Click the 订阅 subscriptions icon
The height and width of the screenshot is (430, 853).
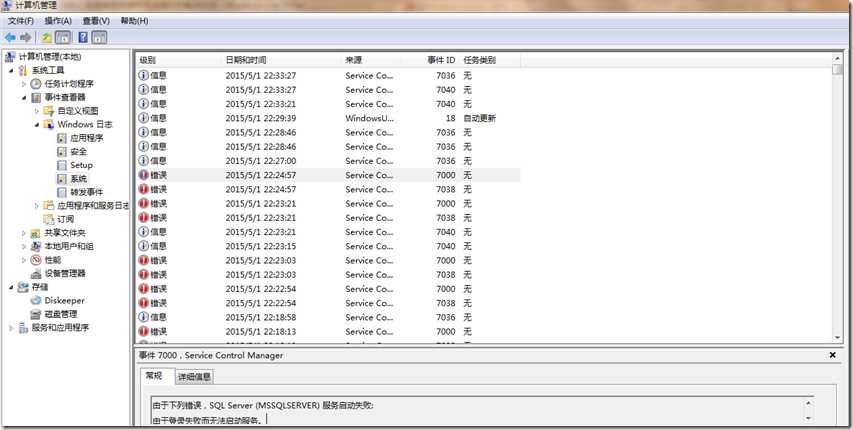[49, 219]
